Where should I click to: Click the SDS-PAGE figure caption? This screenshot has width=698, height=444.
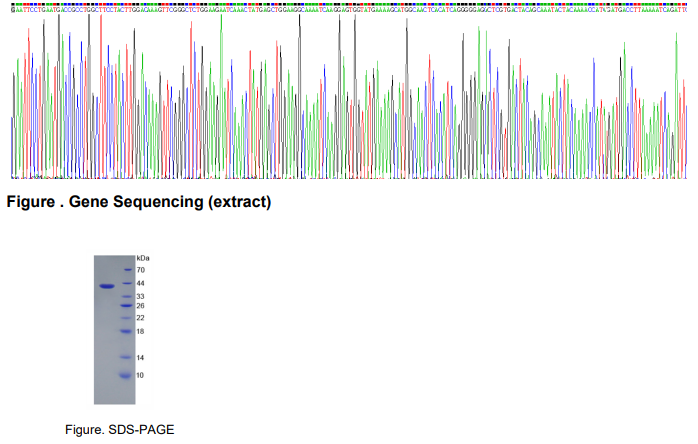pos(119,429)
